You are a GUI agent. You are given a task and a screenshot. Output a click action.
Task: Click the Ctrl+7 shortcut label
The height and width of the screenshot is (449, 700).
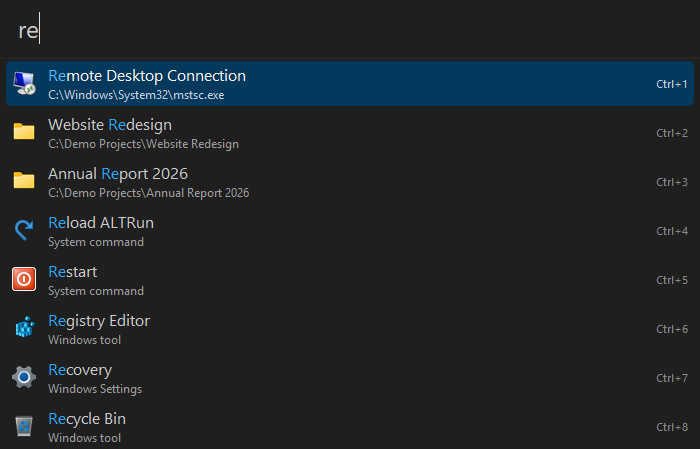point(672,378)
